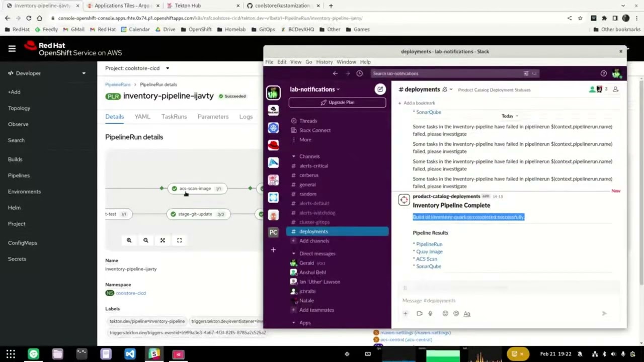
Task: Attach a file with plus icon
Action: [405, 313]
